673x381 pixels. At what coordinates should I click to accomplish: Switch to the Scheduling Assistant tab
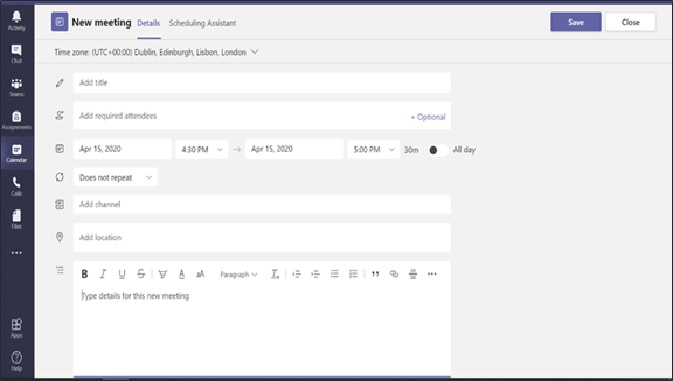pos(202,23)
